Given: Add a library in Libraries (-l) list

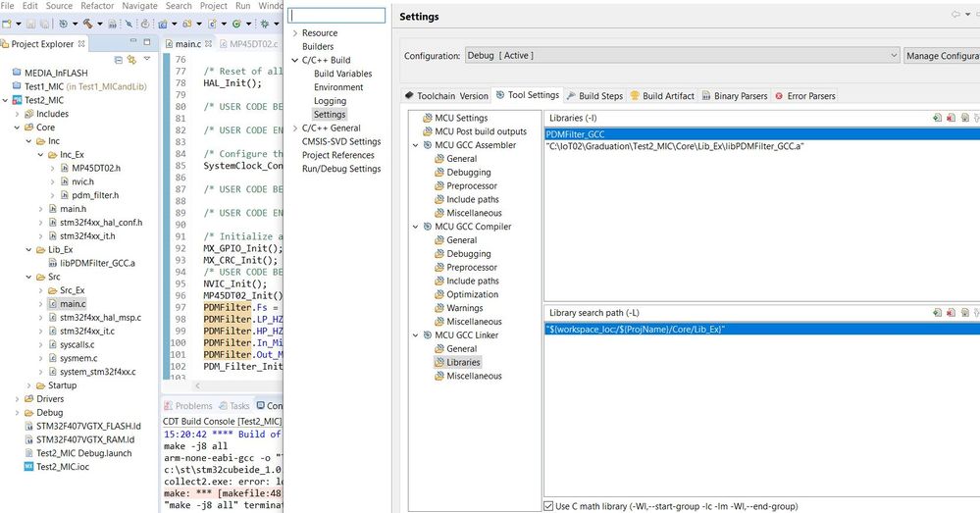Looking at the screenshot, I should click(938, 118).
